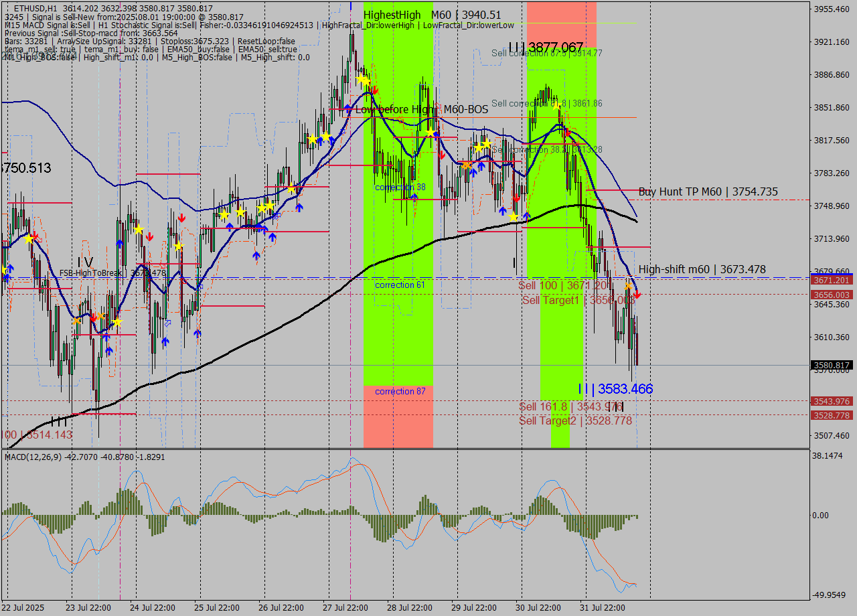This screenshot has height=616, width=857.
Task: Click the 3656.003 red price axis tag
Action: tap(831, 295)
